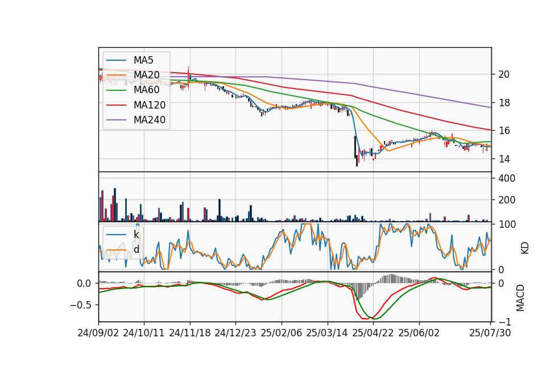Click the 25/04/22 date label
This screenshot has width=546, height=392.
[373, 333]
